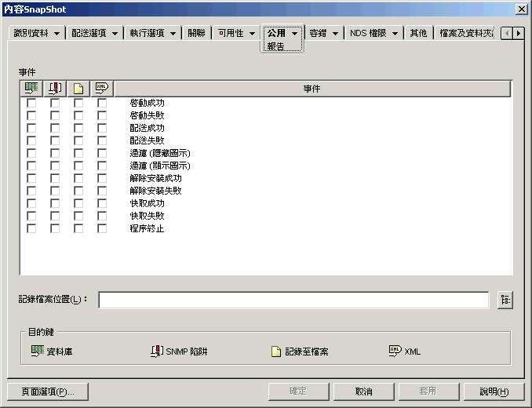Select the 識別資料 tab label
Screen dimensions: 532x408
pos(31,33)
